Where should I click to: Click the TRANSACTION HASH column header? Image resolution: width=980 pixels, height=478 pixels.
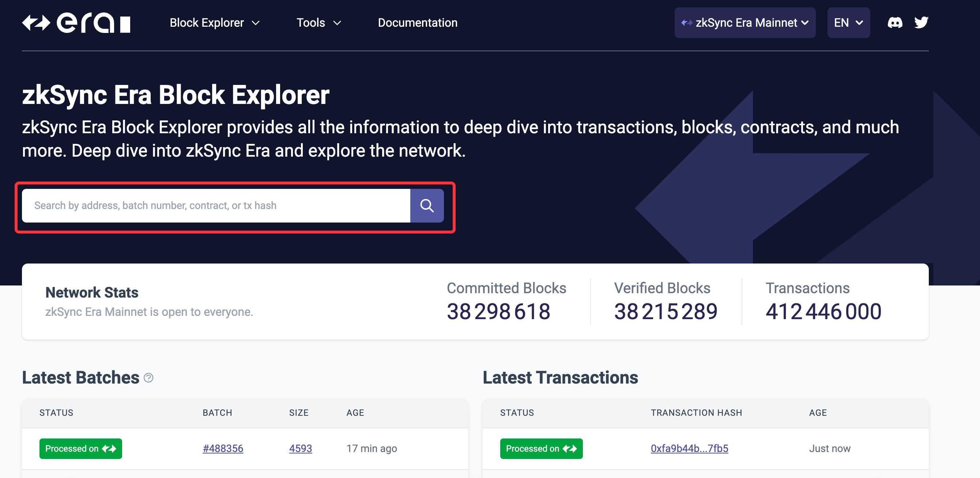click(696, 413)
